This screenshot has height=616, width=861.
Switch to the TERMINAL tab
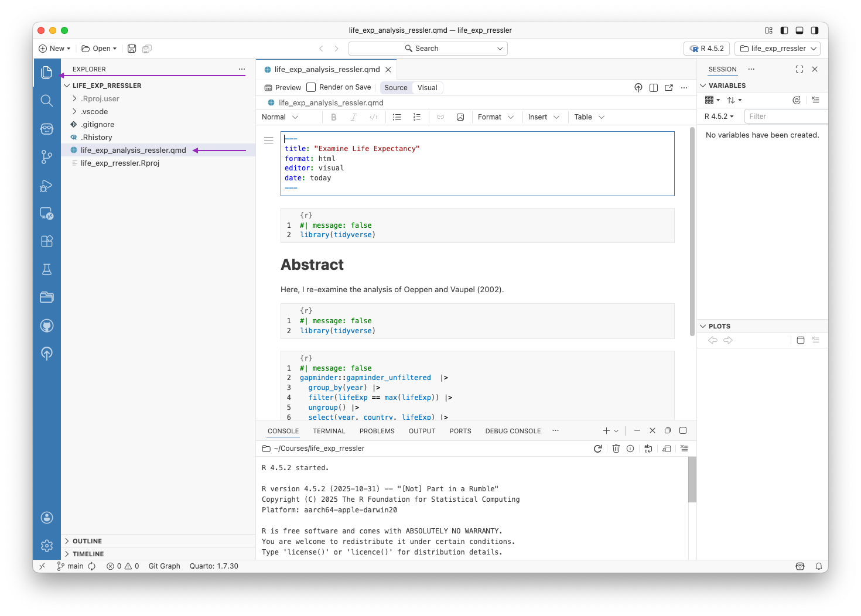pos(329,430)
